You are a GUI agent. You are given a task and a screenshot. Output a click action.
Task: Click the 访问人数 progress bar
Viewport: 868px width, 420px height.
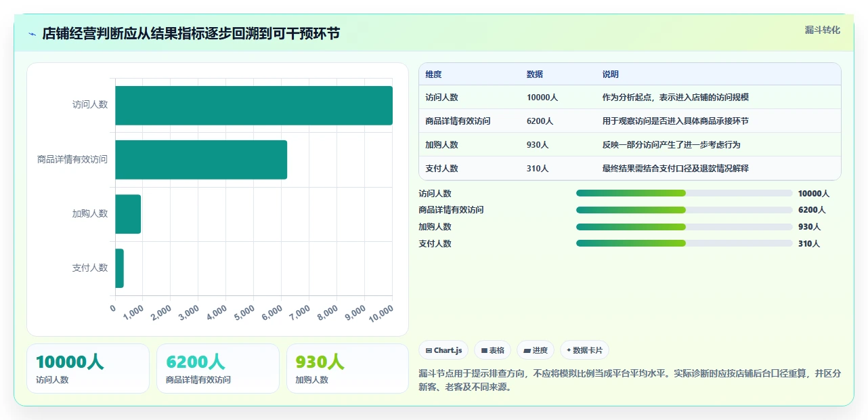pos(684,193)
